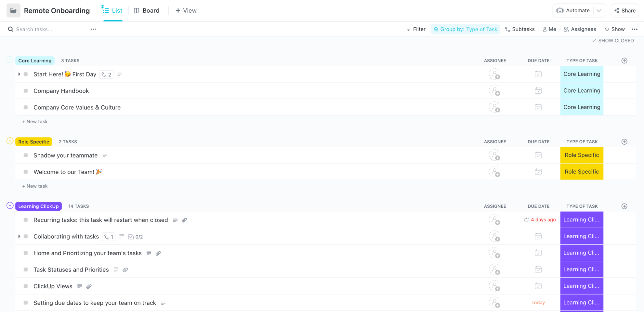Viewport: 644px width, 312px height.
Task: Collapse the Role Specific group
Action: coord(10,141)
